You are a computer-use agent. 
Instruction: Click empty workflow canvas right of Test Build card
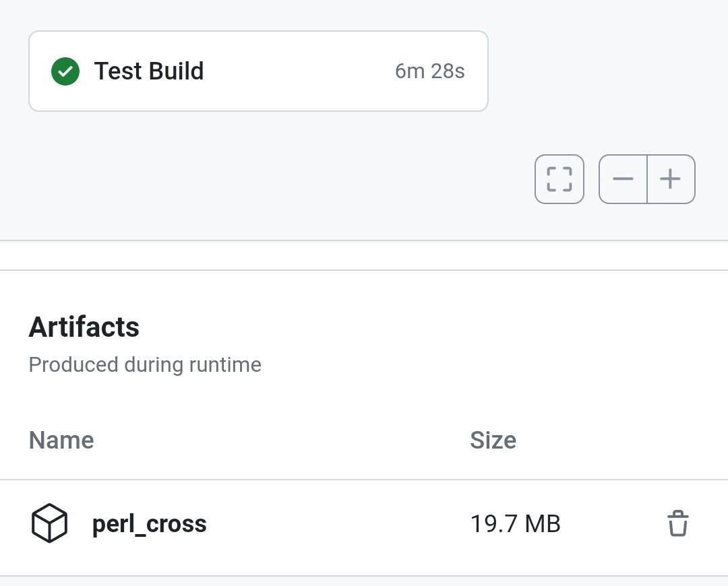pos(603,71)
